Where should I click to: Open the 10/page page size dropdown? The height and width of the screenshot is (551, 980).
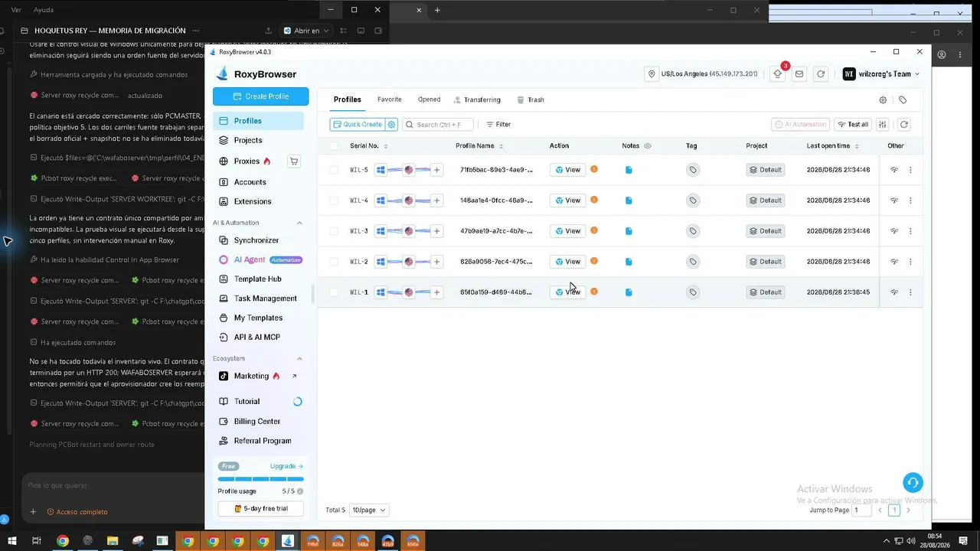(x=369, y=510)
